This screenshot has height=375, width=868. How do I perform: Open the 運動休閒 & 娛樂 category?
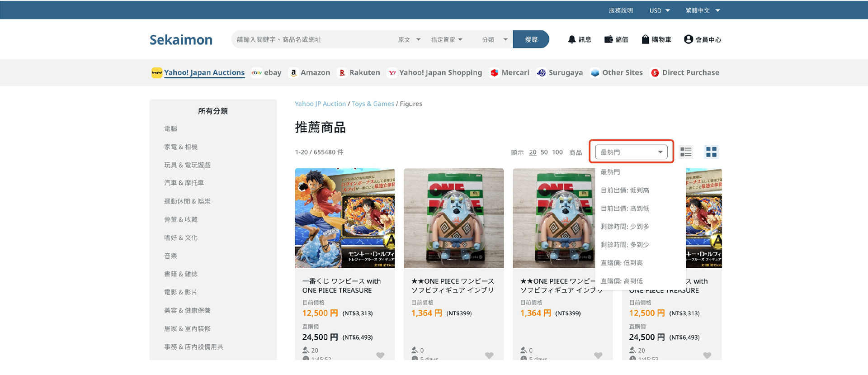click(x=187, y=201)
